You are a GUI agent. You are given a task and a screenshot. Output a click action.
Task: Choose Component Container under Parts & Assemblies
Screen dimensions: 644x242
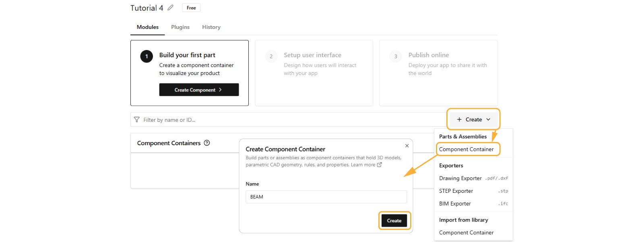coord(466,149)
